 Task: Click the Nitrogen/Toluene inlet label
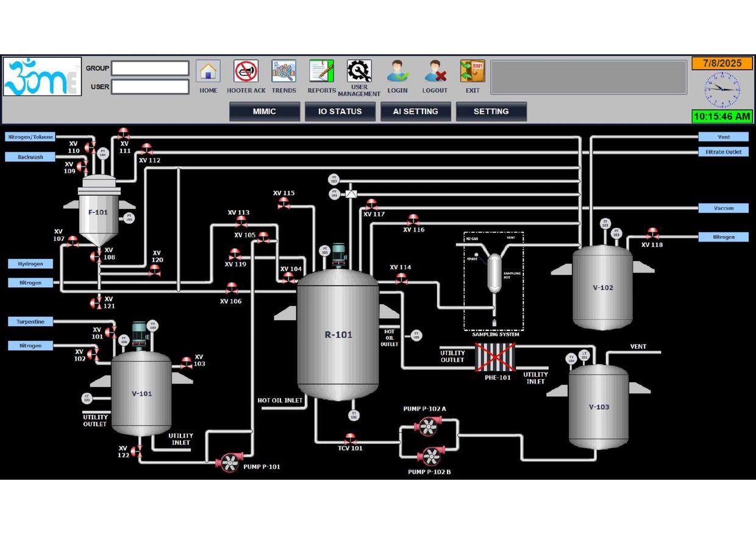pos(30,137)
